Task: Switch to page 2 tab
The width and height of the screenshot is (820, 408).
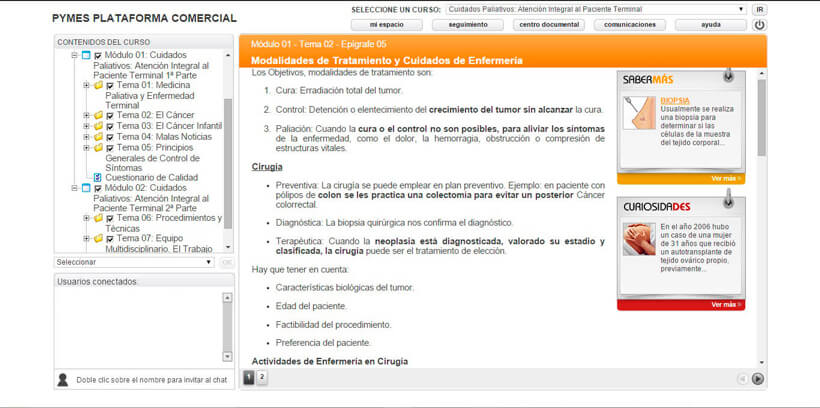Action: (262, 377)
